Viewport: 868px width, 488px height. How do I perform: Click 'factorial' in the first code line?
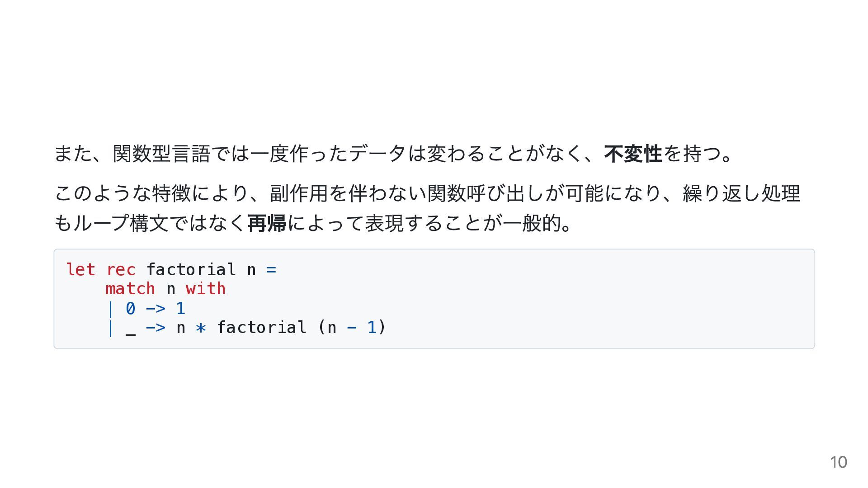click(191, 270)
